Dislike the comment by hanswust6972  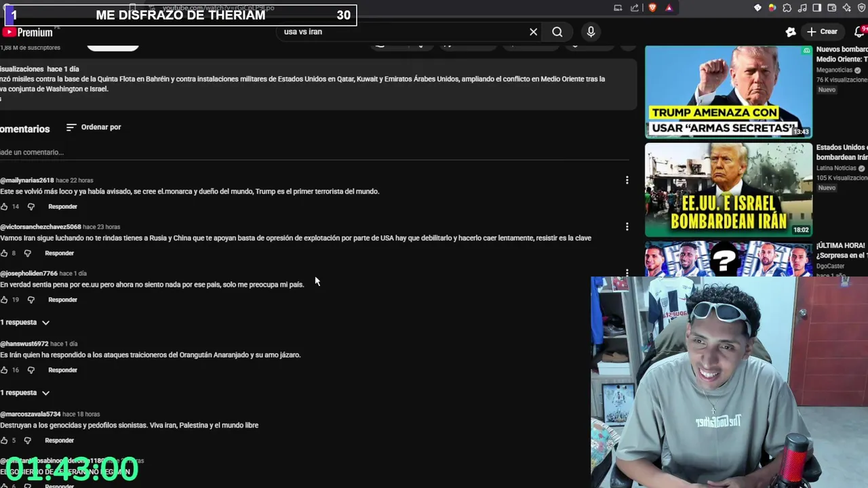[x=31, y=370]
